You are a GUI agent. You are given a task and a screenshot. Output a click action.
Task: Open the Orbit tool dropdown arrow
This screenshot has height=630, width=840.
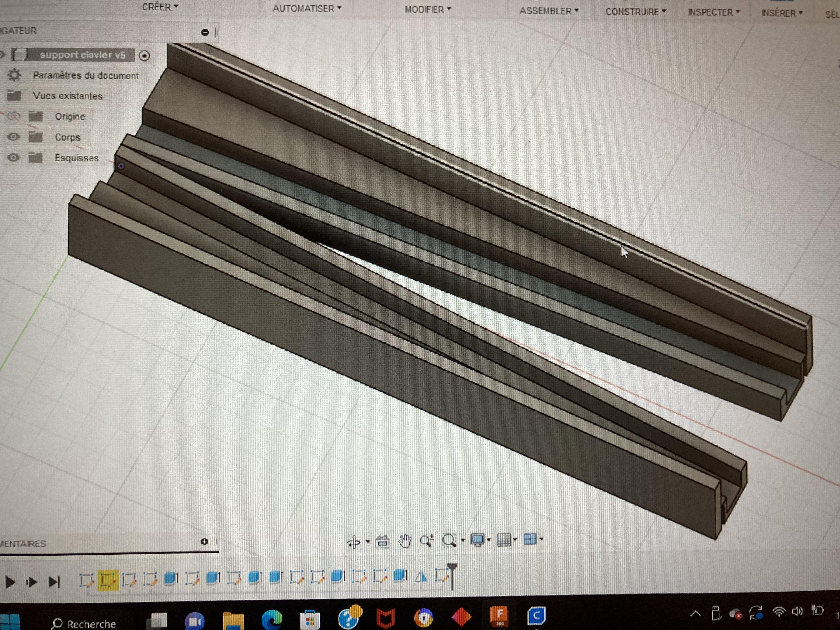(x=367, y=541)
